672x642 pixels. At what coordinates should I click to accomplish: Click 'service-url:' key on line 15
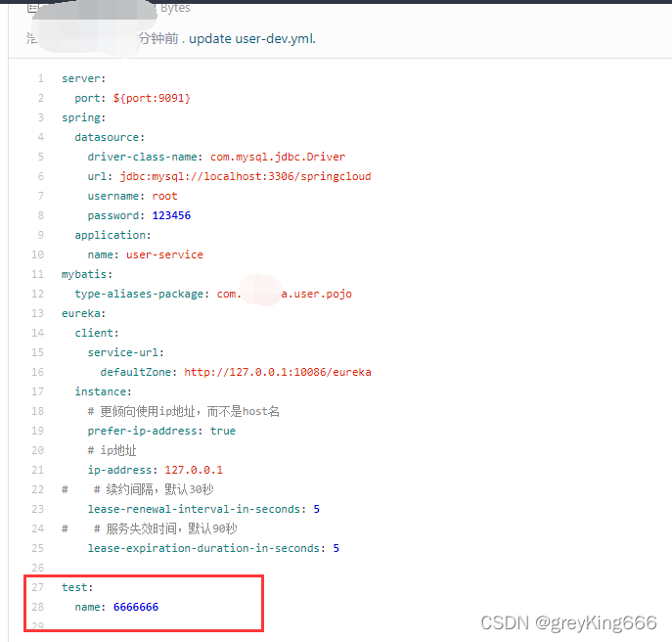coord(125,352)
